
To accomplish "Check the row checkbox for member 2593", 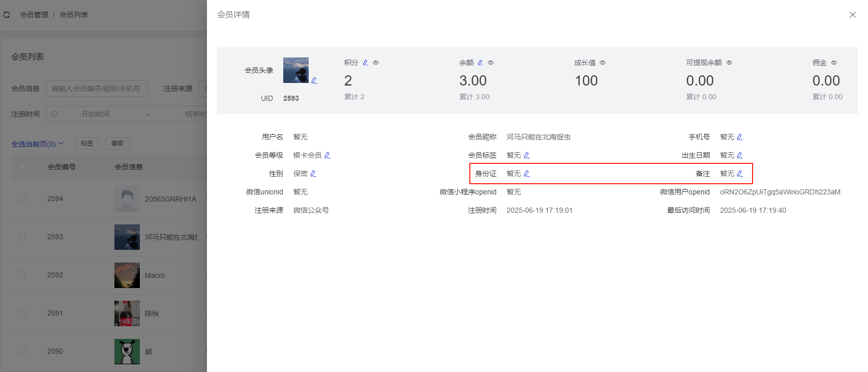I will click(x=22, y=237).
